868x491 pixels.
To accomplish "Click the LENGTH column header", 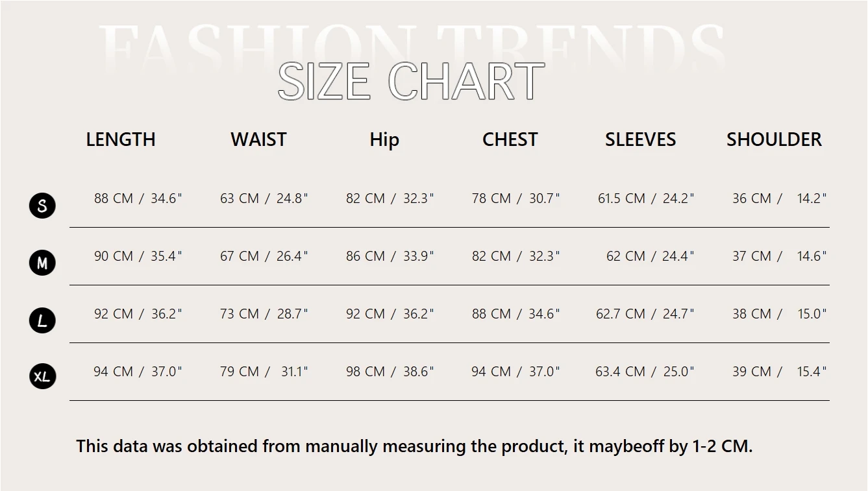I will pyautogui.click(x=121, y=139).
